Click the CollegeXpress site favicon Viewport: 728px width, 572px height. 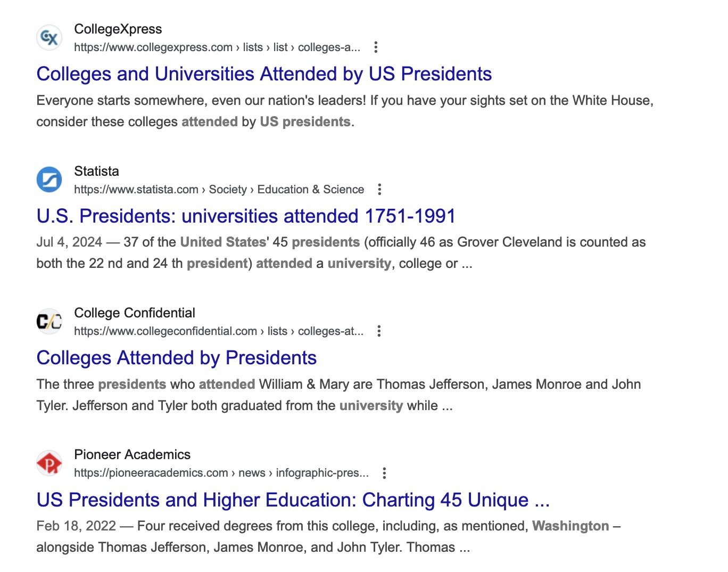click(49, 37)
